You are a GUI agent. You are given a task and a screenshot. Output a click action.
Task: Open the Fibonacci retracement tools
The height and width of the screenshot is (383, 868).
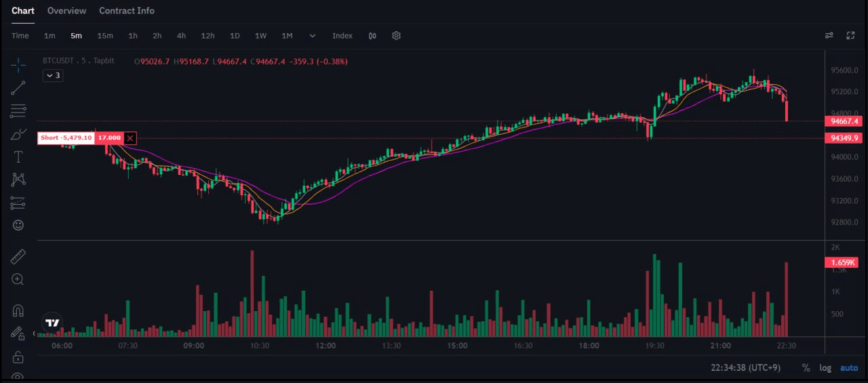coord(18,110)
